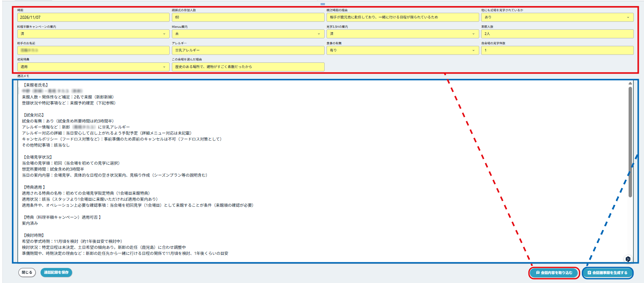Image resolution: width=644 pixels, height=283 pixels.
Task: Click the アレルギー input field
Action: [248, 50]
